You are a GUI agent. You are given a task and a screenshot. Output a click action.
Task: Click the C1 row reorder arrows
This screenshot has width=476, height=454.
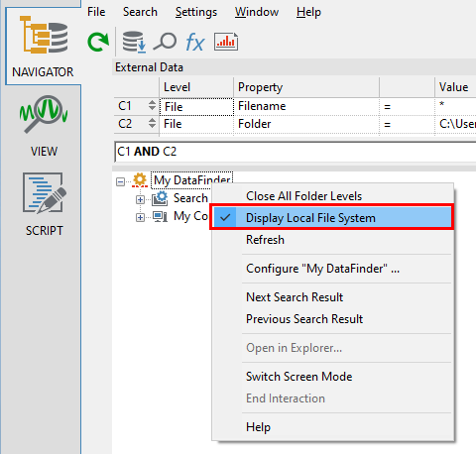152,106
